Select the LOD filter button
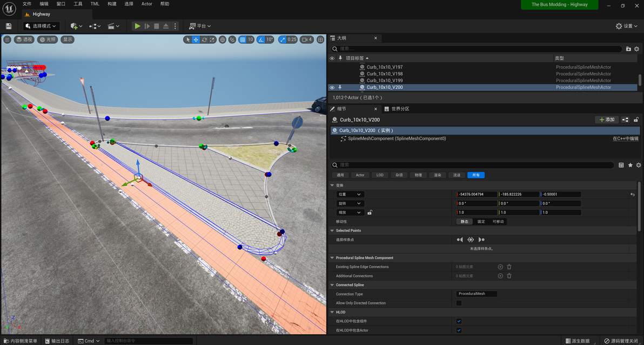The image size is (644, 345). (380, 175)
